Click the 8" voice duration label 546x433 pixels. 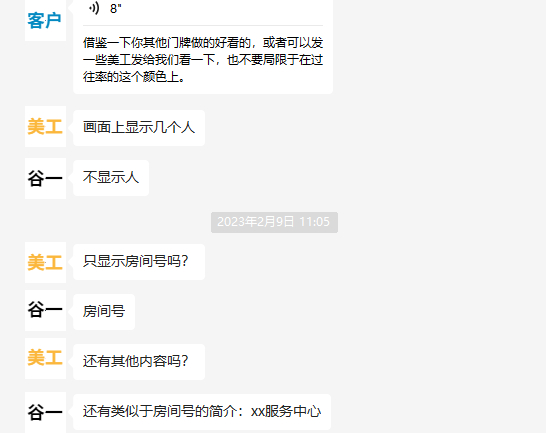click(x=116, y=8)
